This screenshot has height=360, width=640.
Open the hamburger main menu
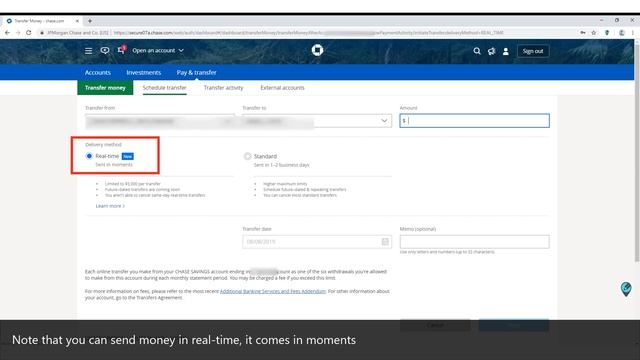pyautogui.click(x=88, y=51)
